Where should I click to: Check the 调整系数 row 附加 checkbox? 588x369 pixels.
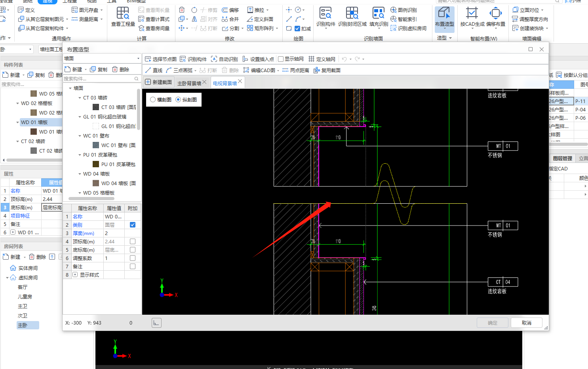pyautogui.click(x=133, y=258)
